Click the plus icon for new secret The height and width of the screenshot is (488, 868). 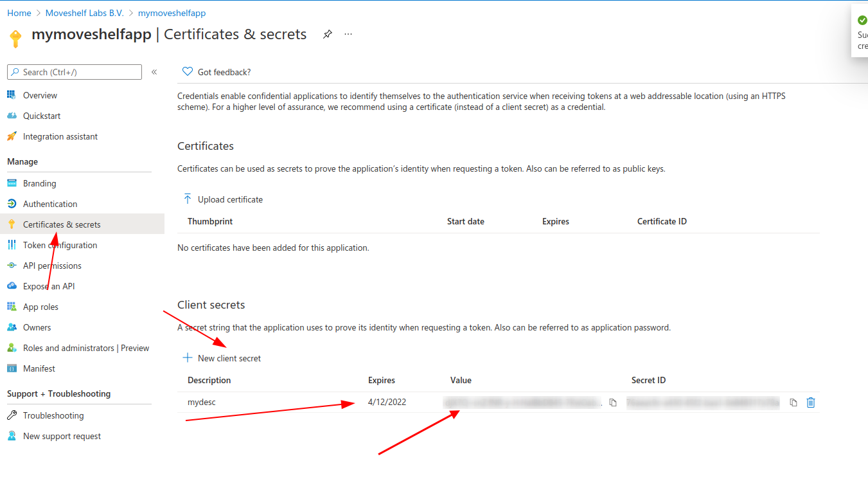point(188,357)
